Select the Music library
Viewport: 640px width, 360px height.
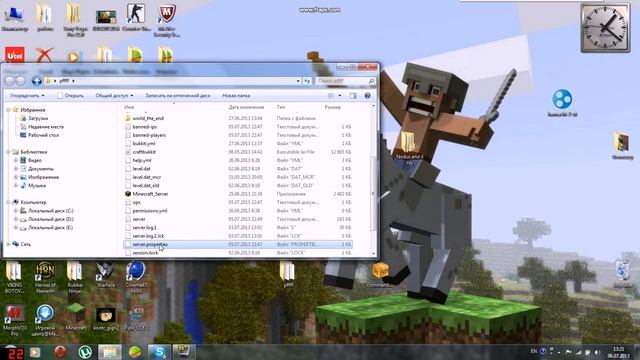(x=33, y=185)
